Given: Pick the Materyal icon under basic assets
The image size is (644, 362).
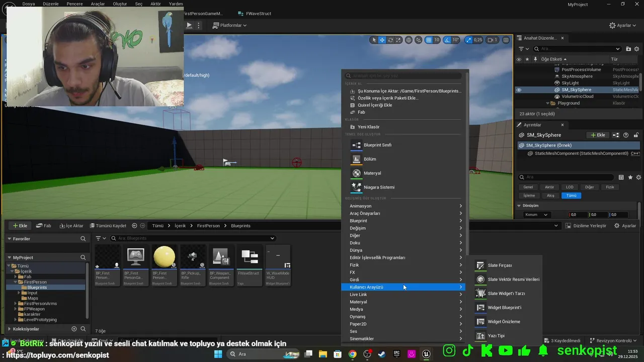Looking at the screenshot, I should click(x=356, y=173).
